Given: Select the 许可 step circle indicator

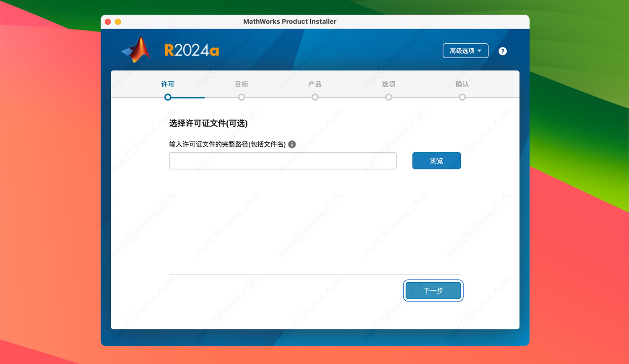Looking at the screenshot, I should pyautogui.click(x=168, y=97).
